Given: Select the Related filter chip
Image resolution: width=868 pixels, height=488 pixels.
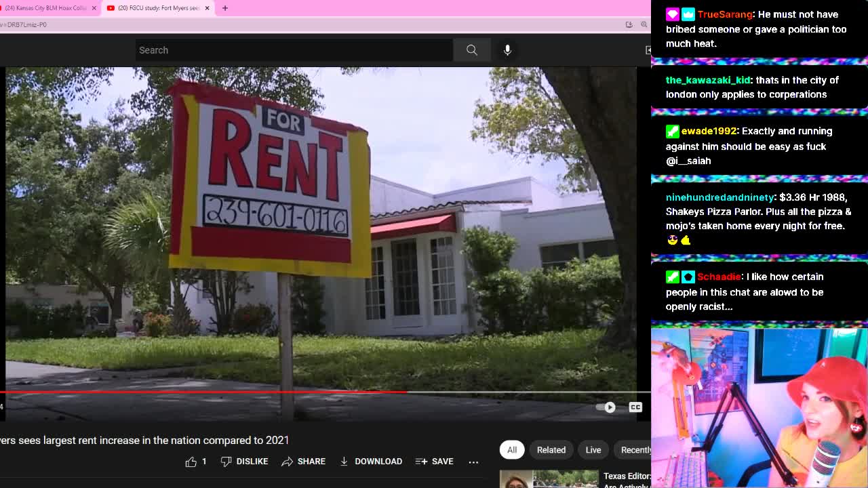Looking at the screenshot, I should (x=551, y=450).
